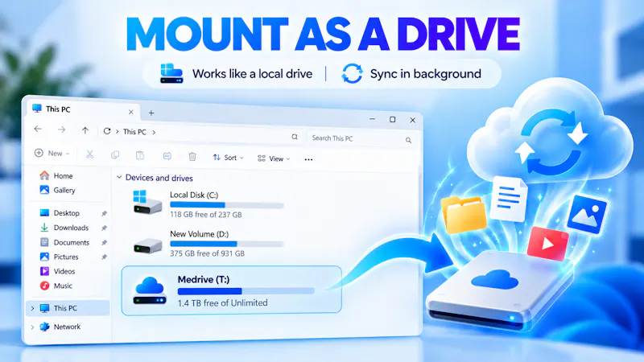
Task: Click the '1.4 TB free of Unlimited' text
Action: 223,303
